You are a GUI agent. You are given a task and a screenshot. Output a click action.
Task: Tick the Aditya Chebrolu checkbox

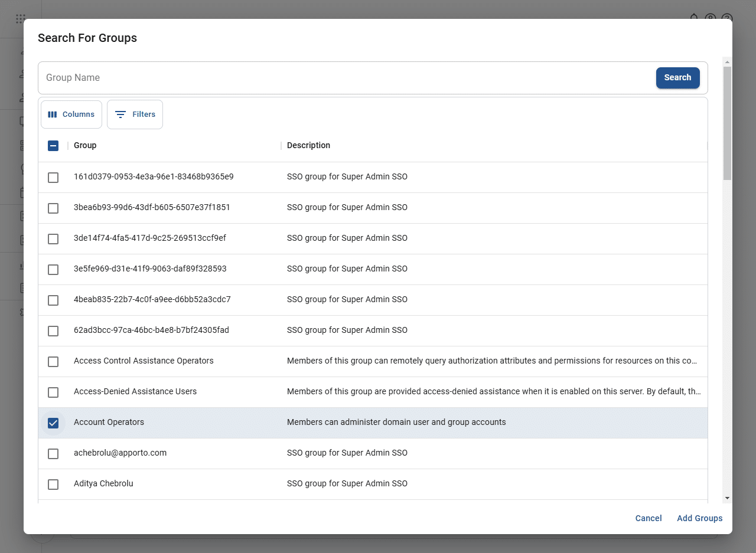[x=53, y=484]
